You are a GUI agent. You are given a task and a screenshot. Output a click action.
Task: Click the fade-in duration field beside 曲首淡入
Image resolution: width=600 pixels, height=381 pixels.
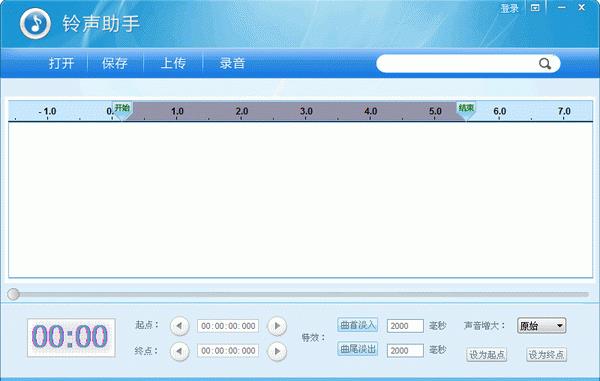(x=405, y=326)
